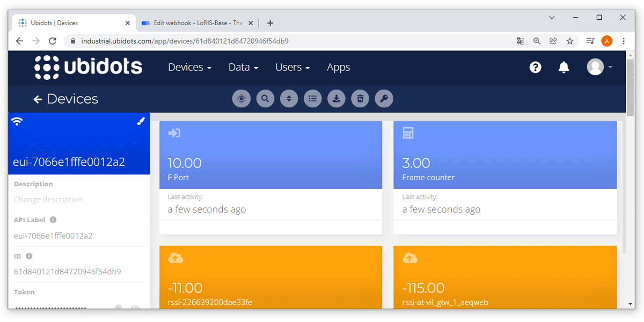Click Change description field
This screenshot has height=322, width=644.
coord(48,199)
